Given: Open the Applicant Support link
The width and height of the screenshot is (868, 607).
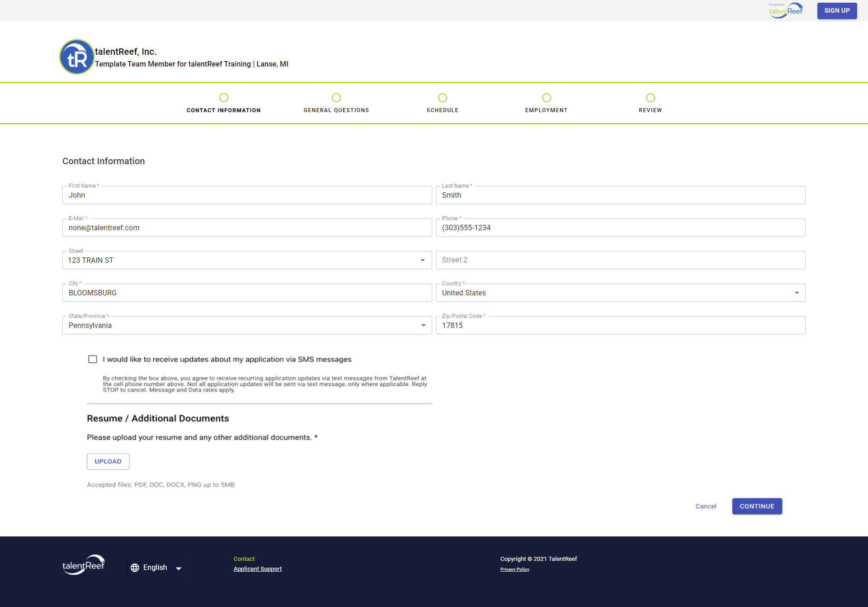Looking at the screenshot, I should [x=258, y=569].
